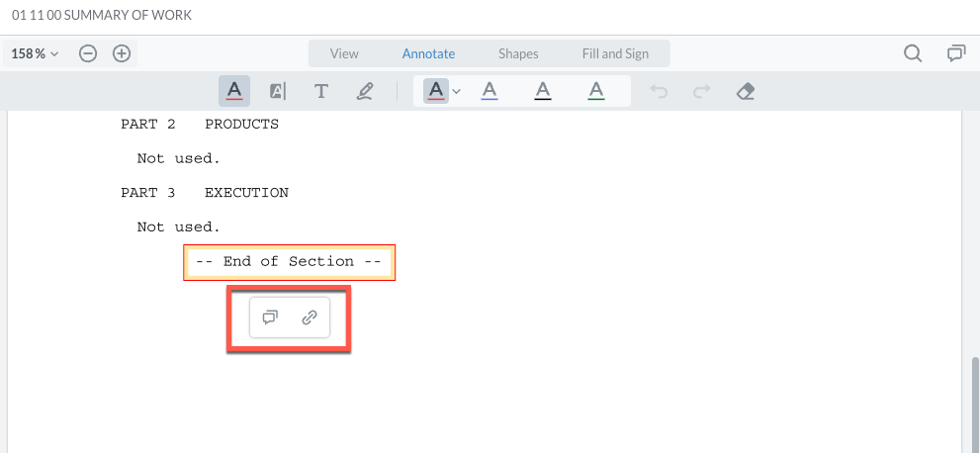The height and width of the screenshot is (453, 980).
Task: Pick the freehand pen drawing tool
Action: point(365,91)
